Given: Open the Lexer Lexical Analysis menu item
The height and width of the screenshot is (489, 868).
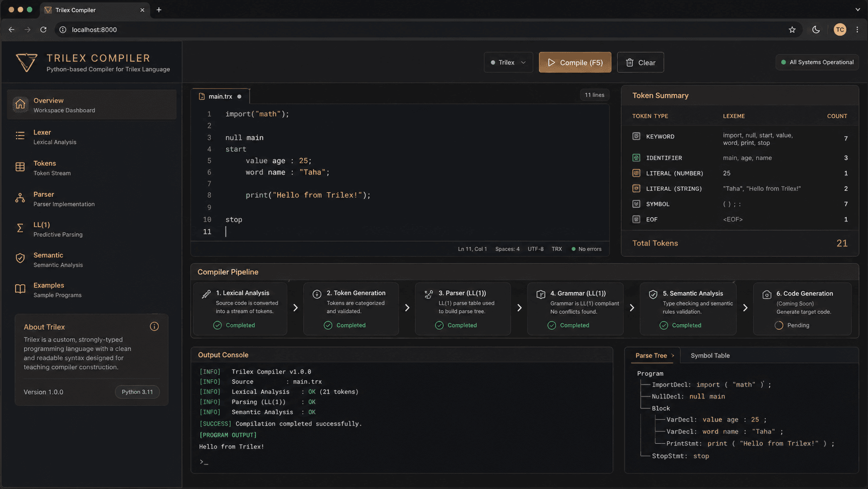Looking at the screenshot, I should 92,137.
